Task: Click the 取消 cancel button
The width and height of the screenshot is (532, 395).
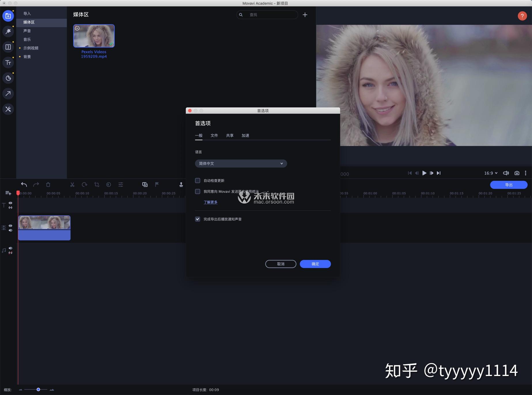Action: [x=281, y=264]
